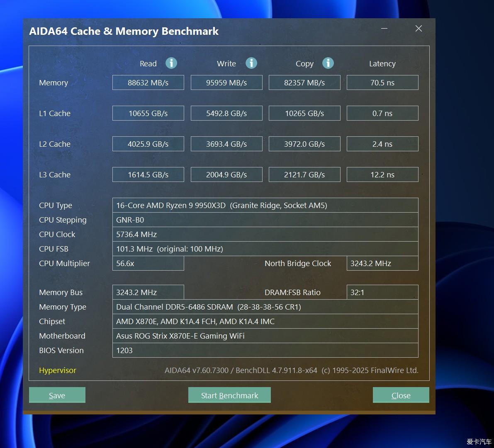The height and width of the screenshot is (448, 494).
Task: Minimize the AIDA64 benchmark window
Action: (x=384, y=28)
